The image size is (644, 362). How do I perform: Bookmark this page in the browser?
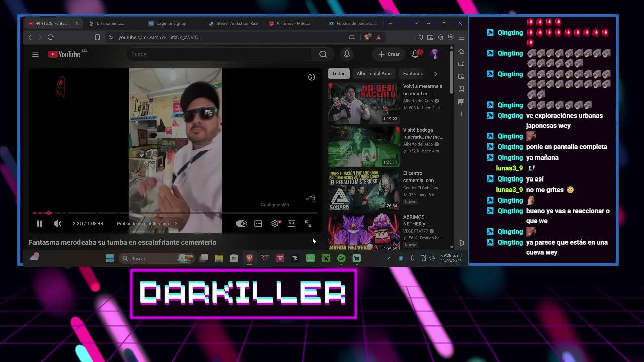tap(97, 37)
